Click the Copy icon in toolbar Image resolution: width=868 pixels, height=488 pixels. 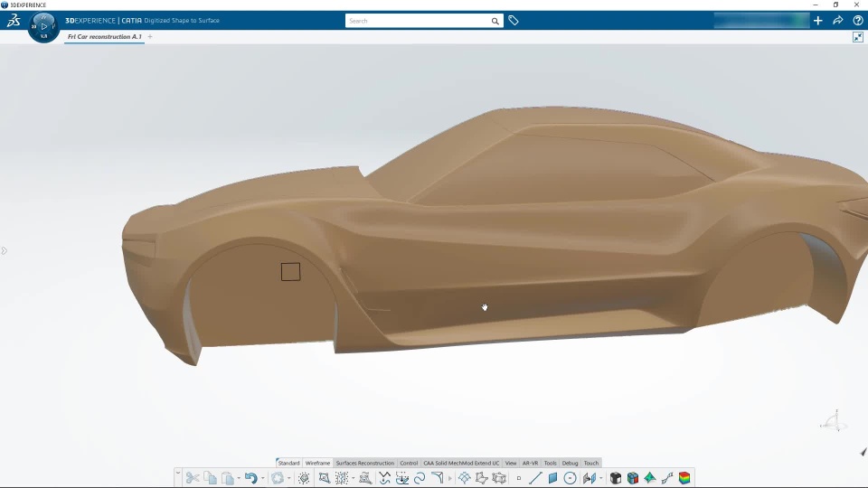point(210,478)
